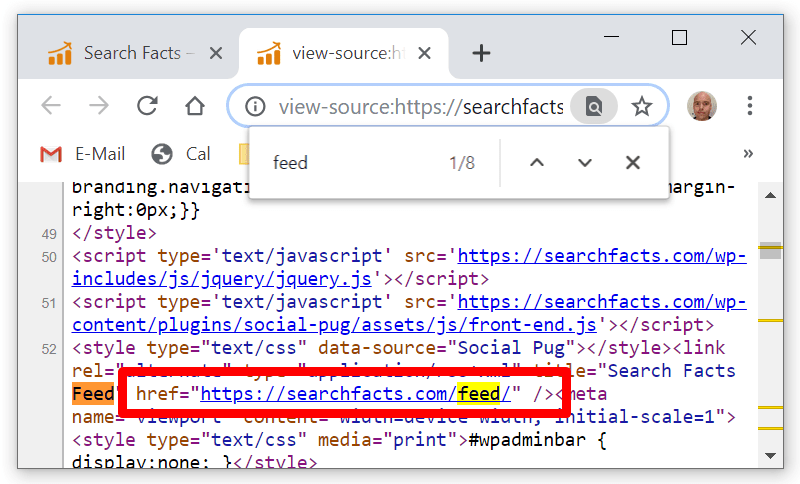This screenshot has height=484, width=800.
Task: Show more bookmarks with double chevron
Action: (x=748, y=154)
